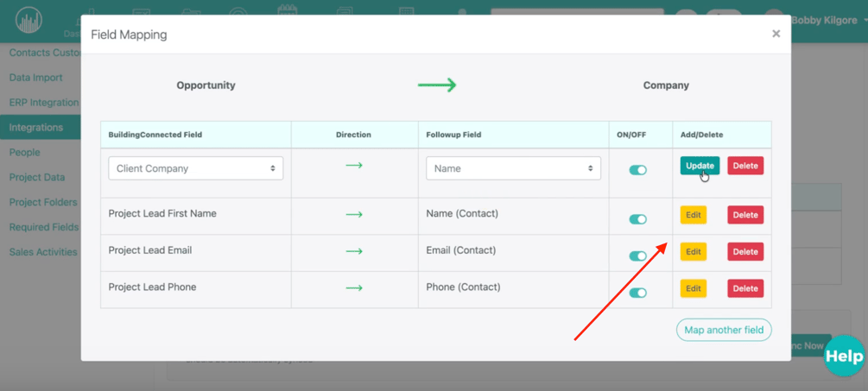Turn off the Project Lead Phone mapping switch

(637, 293)
